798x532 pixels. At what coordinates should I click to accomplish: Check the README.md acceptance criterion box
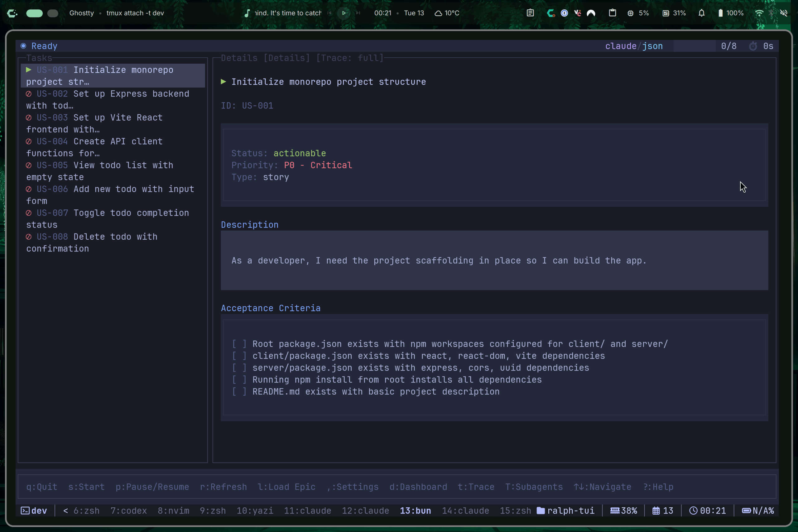(239, 391)
